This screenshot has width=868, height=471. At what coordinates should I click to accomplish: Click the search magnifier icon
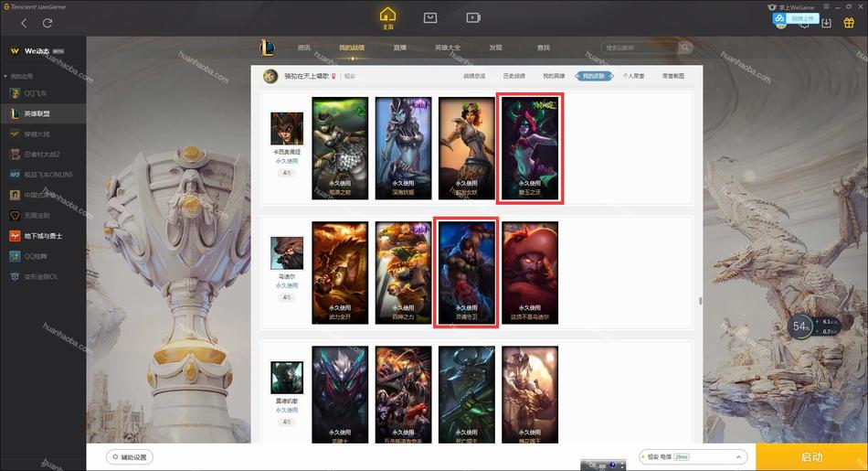coord(684,48)
